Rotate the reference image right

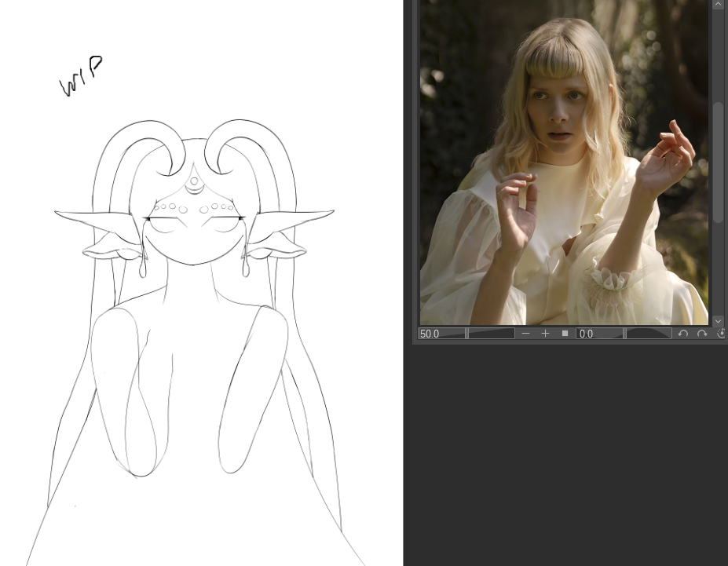coord(702,334)
